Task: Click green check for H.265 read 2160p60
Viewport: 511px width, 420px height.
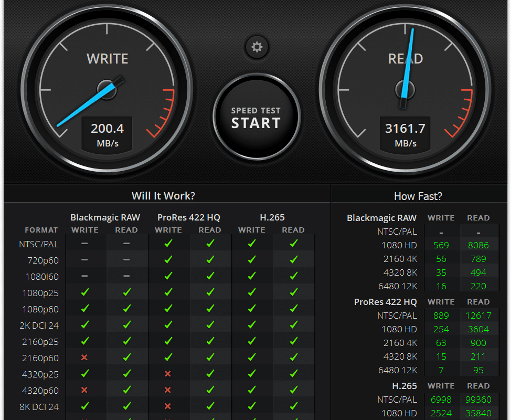Action: click(x=294, y=358)
